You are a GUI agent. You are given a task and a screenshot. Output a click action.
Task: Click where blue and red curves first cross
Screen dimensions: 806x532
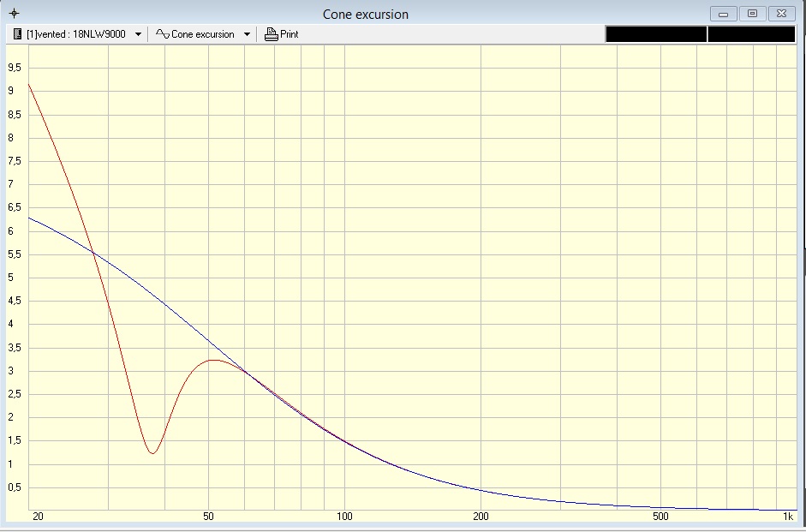point(93,252)
